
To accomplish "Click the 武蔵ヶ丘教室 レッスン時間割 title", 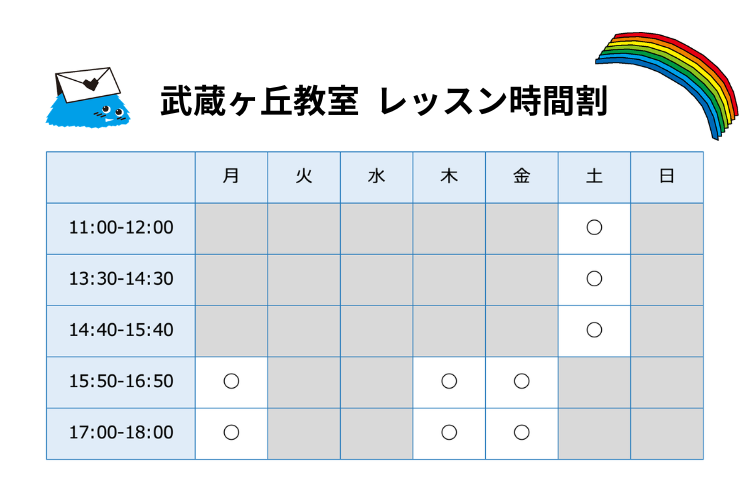I will point(384,101).
